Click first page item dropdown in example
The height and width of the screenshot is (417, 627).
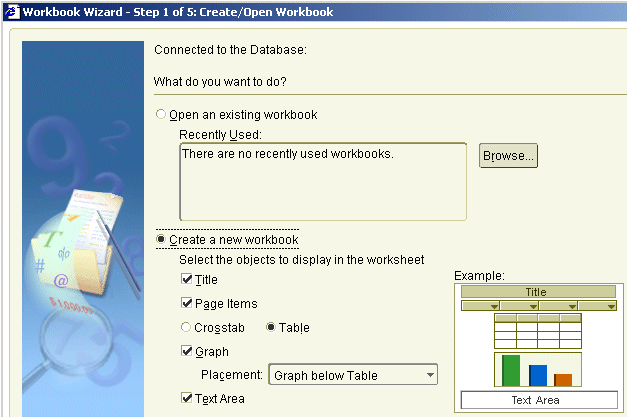coord(480,306)
